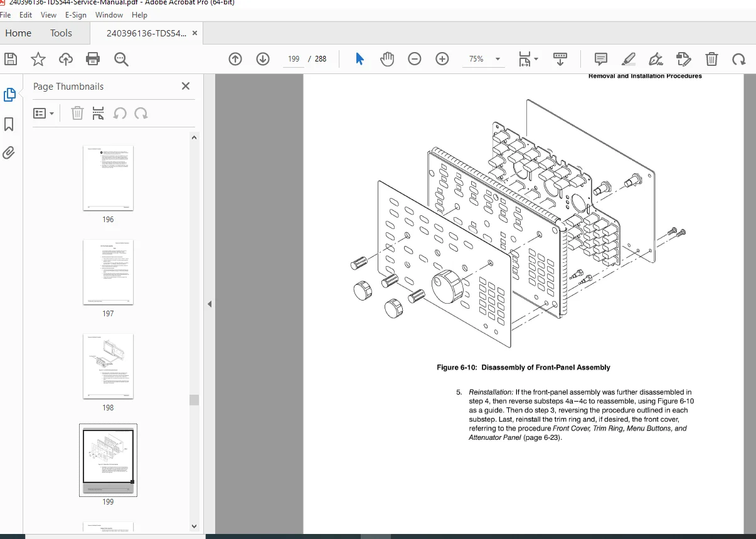Open the Find text magnifier tool
Image resolution: width=756 pixels, height=539 pixels.
(121, 59)
